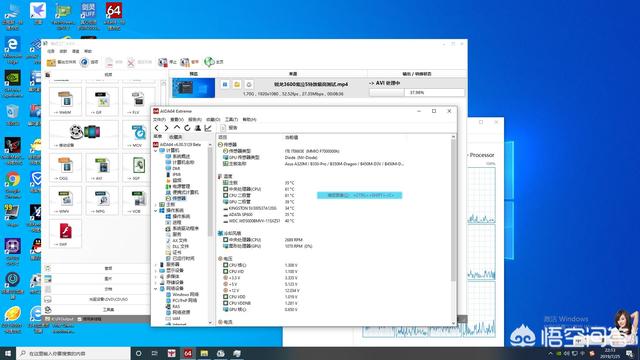Screen dimensions: 640x360
Task: Choose the GIF conversion tile
Action: (102, 101)
